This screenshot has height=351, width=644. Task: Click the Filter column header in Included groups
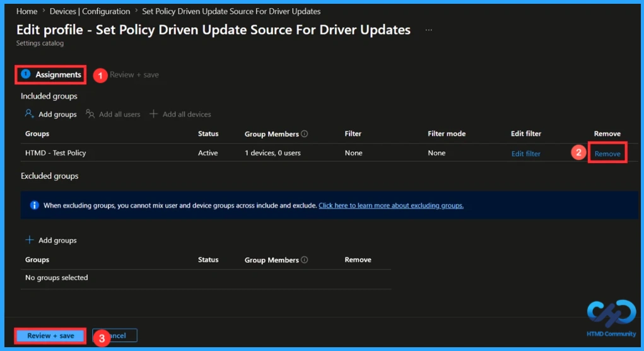[353, 134]
